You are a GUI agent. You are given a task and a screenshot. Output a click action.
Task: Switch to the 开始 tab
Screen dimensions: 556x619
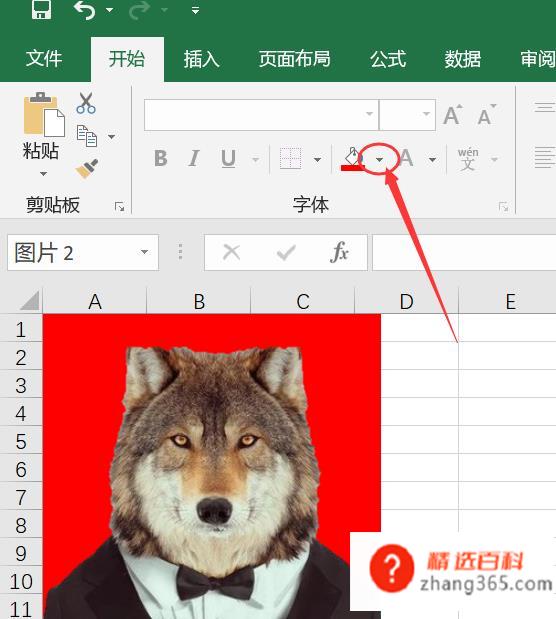click(x=127, y=59)
